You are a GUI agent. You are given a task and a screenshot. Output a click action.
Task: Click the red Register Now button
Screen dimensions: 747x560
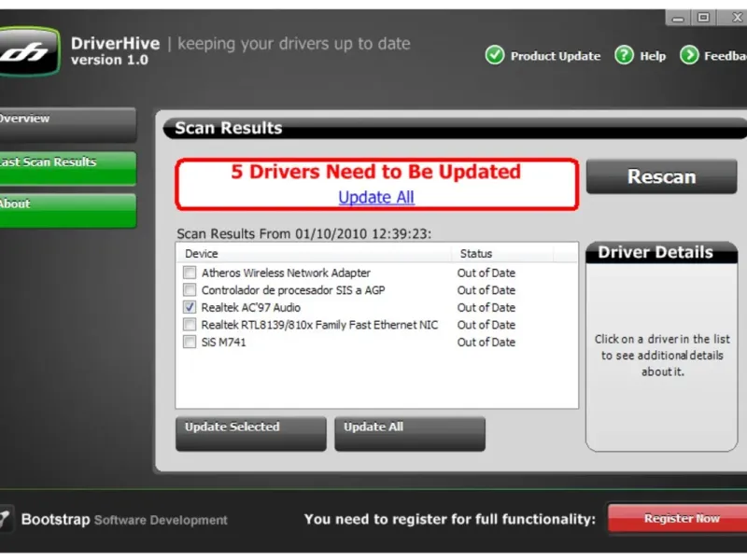point(678,518)
